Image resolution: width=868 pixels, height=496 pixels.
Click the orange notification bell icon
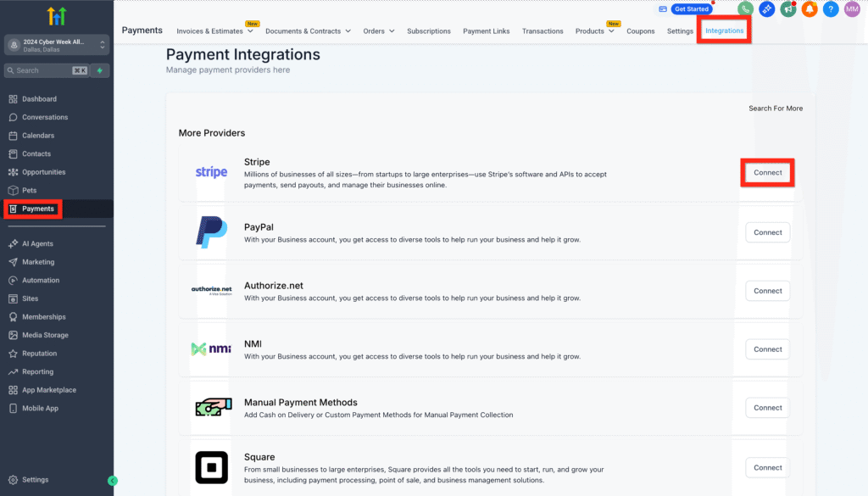[x=810, y=9]
